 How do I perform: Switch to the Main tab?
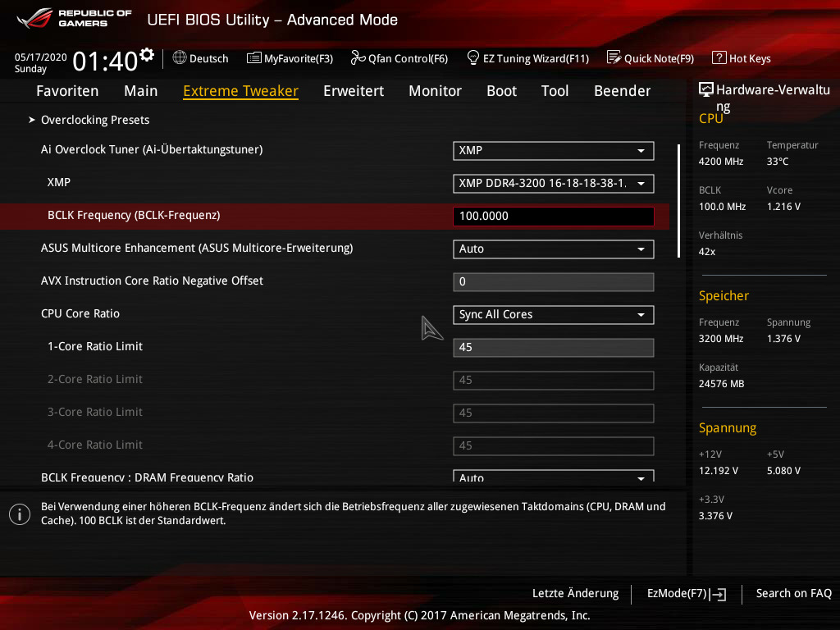click(x=141, y=90)
